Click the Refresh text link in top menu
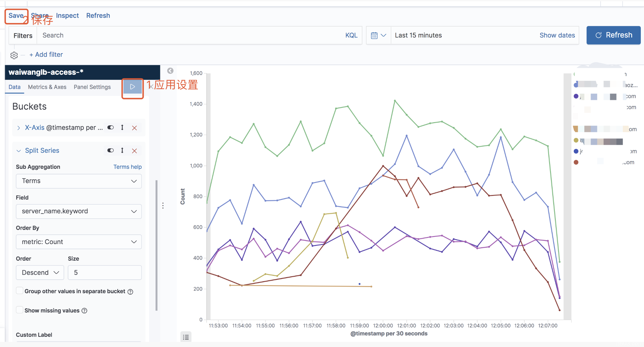Image resolution: width=644 pixels, height=347 pixels. click(x=98, y=15)
